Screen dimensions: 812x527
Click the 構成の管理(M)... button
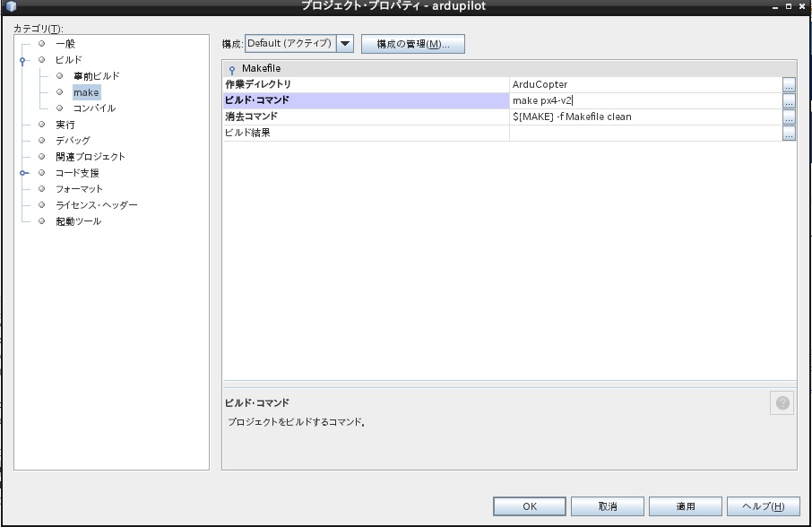[413, 44]
